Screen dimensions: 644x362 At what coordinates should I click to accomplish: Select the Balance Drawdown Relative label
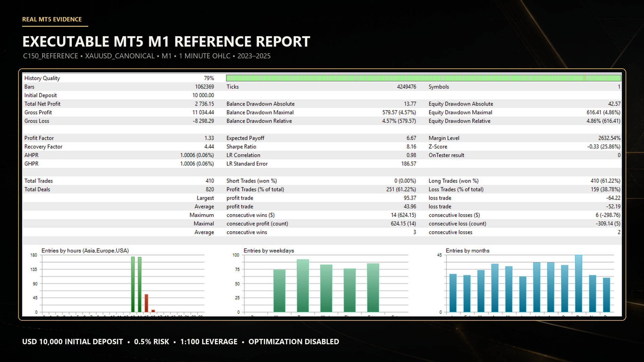(x=259, y=121)
